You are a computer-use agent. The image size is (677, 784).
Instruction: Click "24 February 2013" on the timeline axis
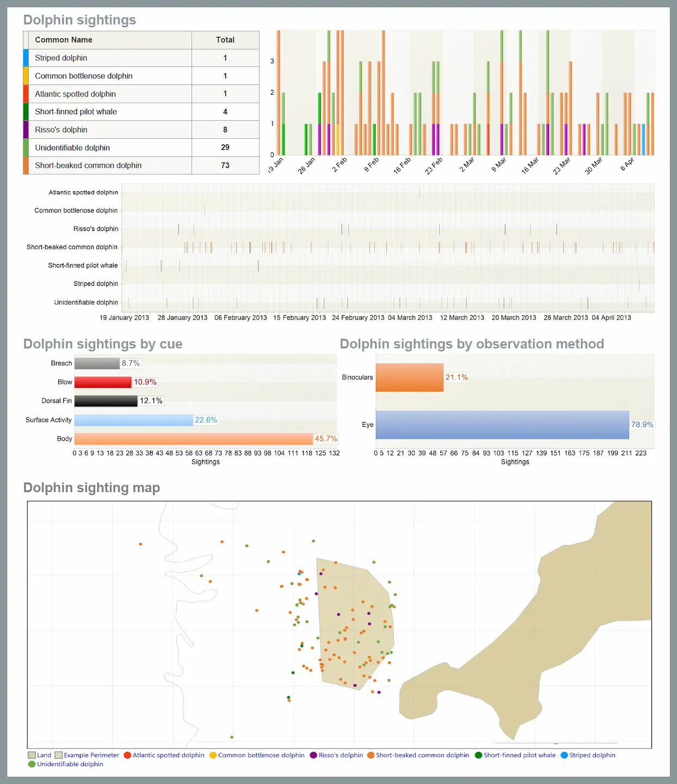[358, 317]
